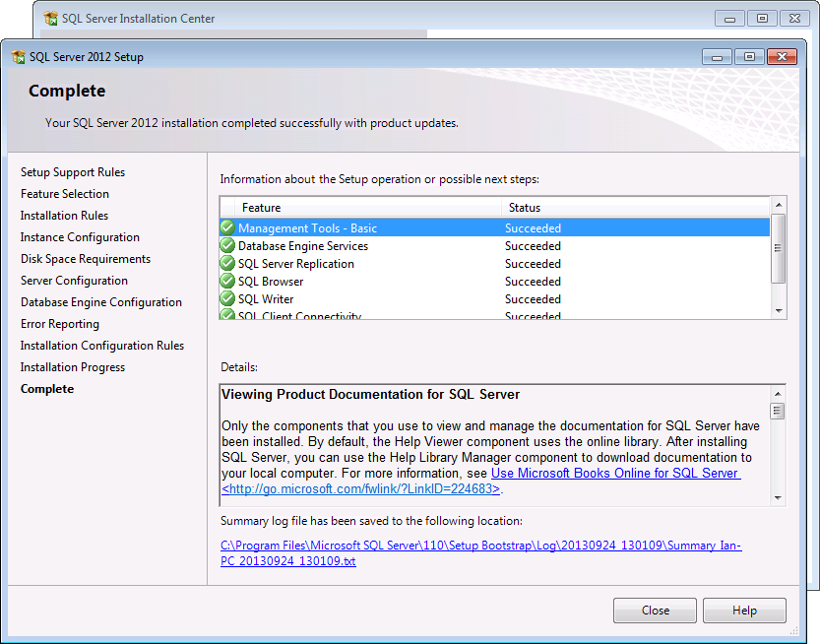Viewport: 820px width, 644px height.
Task: Click Succeeded status for Database Engine Services
Action: (533, 246)
